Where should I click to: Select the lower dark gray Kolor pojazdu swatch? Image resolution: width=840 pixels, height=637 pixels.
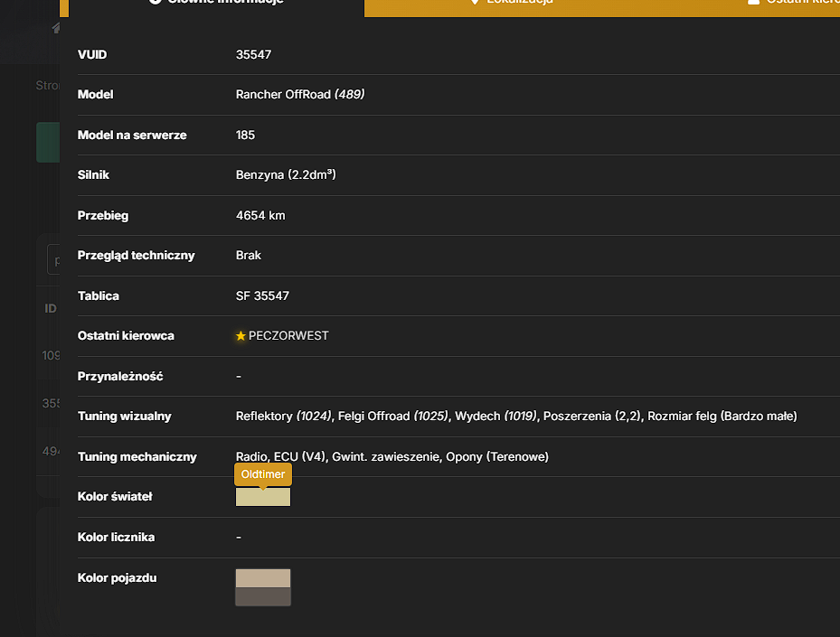(x=263, y=596)
